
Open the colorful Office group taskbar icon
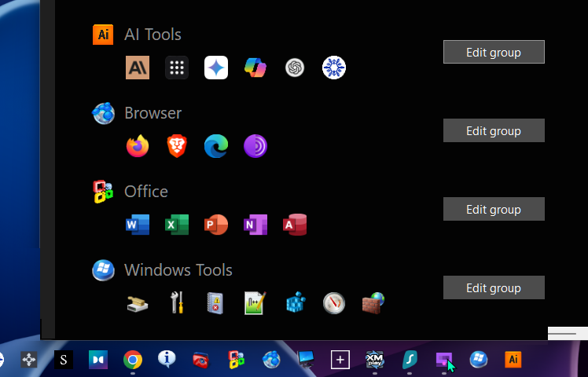[x=237, y=360]
